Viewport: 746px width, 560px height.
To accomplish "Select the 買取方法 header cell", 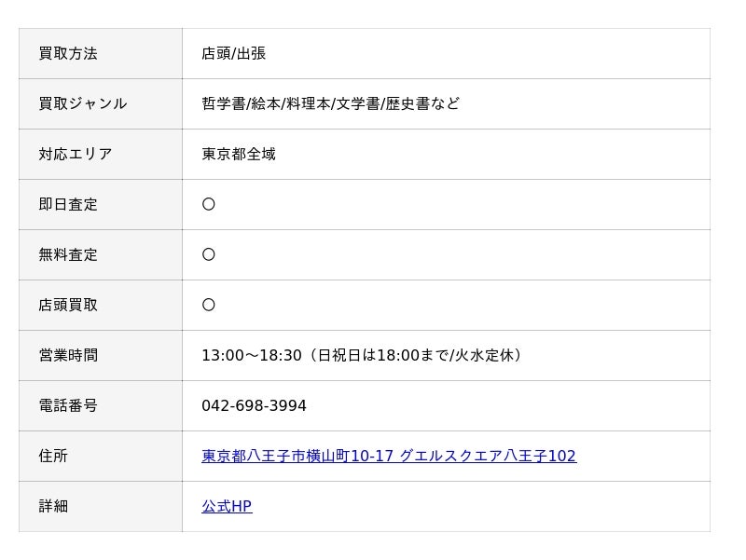I will [x=101, y=53].
